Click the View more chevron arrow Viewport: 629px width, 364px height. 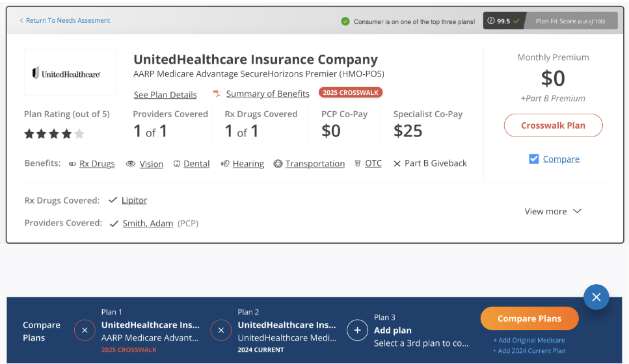(577, 211)
